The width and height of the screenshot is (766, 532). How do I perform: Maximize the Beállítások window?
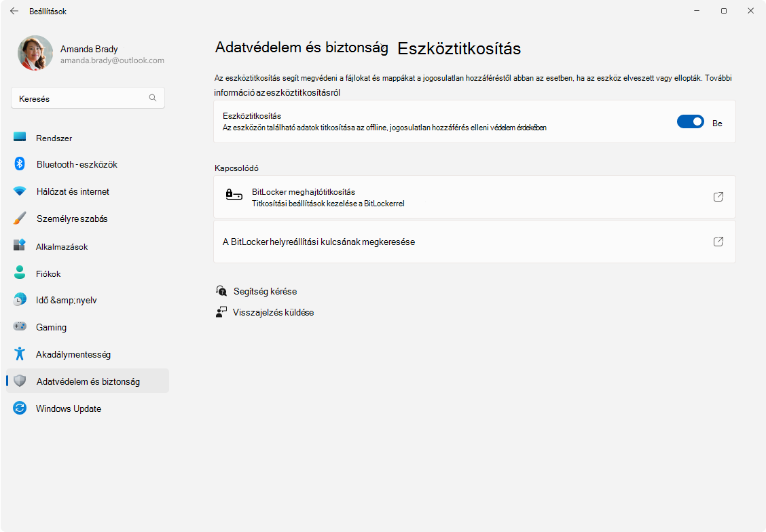coord(724,11)
